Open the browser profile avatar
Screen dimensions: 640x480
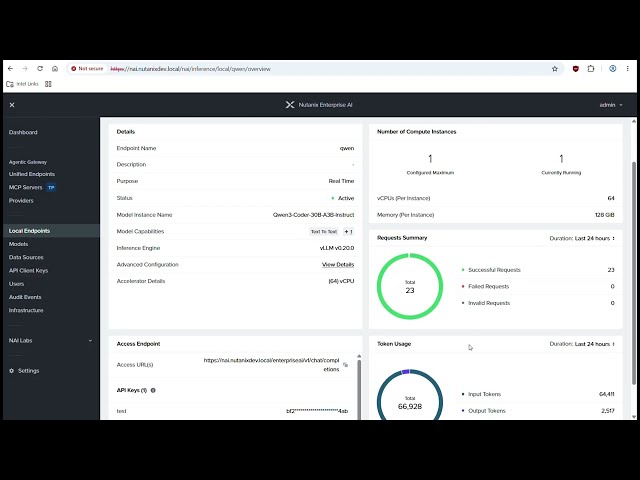613,69
